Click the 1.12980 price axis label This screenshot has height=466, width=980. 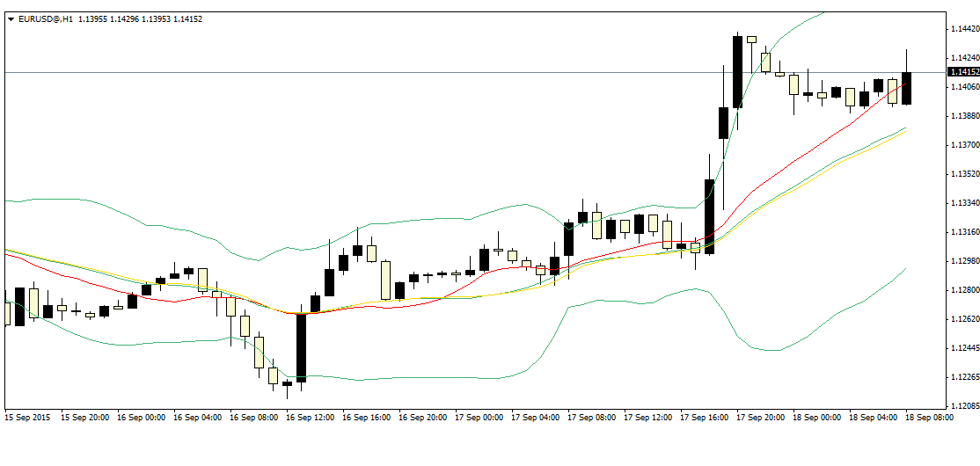pos(965,261)
